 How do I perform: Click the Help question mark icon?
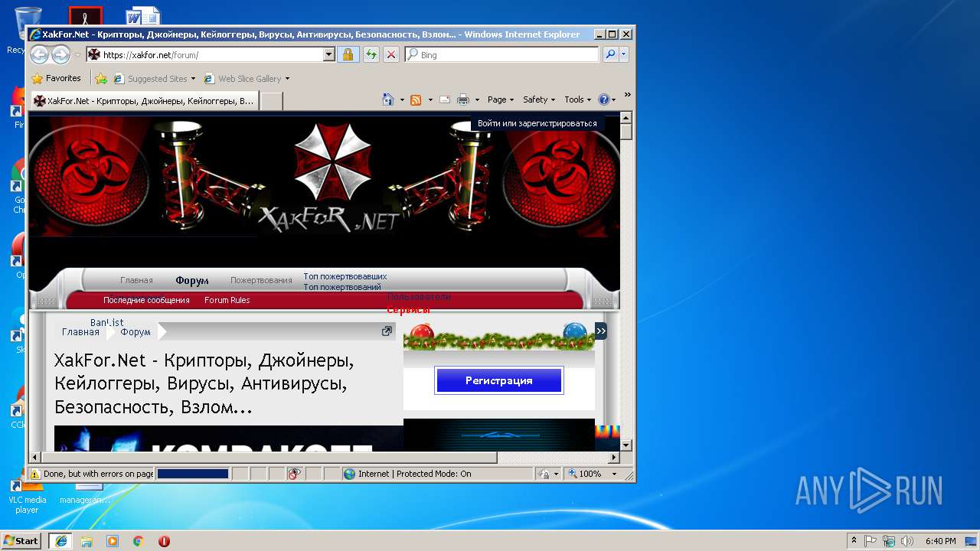coord(603,99)
